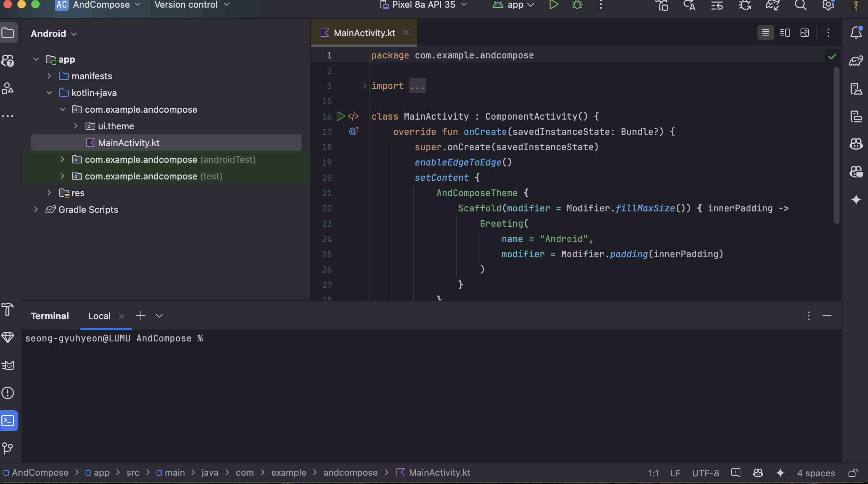Click the Debug app bug icon
The width and height of the screenshot is (868, 484).
[577, 5]
